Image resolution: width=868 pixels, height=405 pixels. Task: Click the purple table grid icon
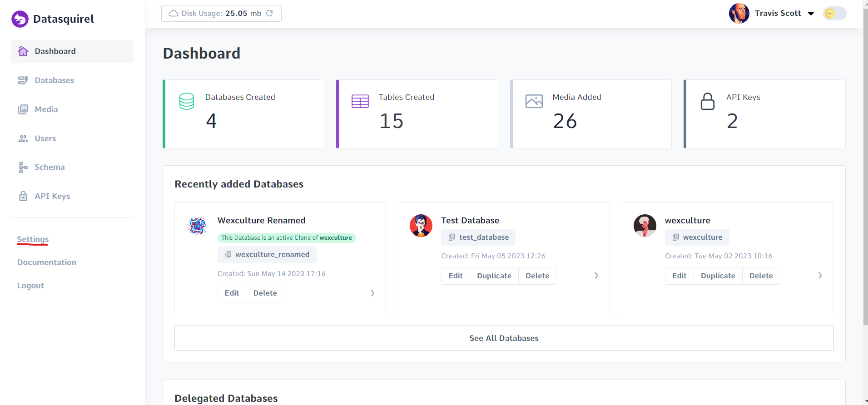point(360,101)
